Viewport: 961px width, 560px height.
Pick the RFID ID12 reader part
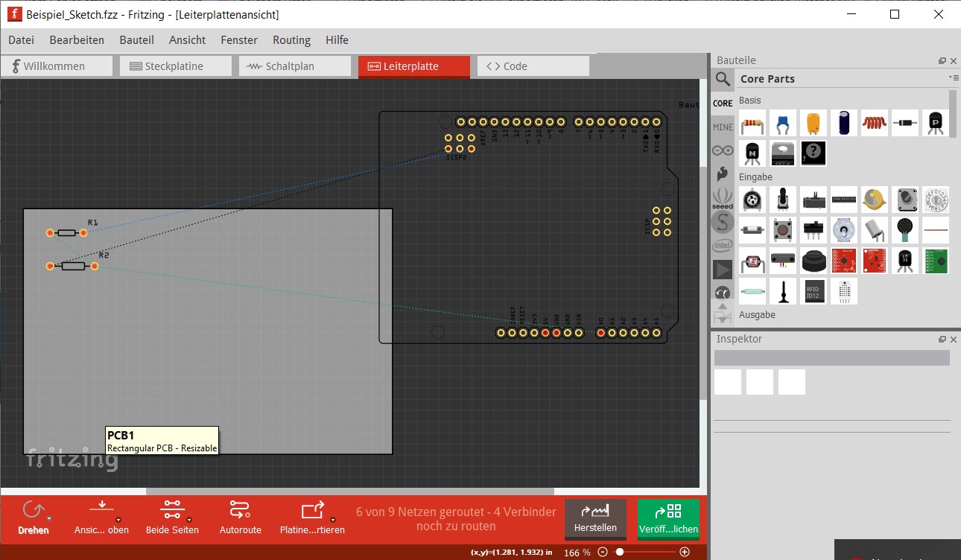click(813, 291)
